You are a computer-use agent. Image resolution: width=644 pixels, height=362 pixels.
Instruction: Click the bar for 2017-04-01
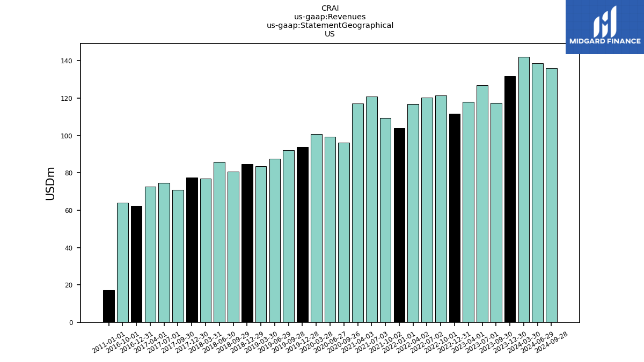[150, 254]
